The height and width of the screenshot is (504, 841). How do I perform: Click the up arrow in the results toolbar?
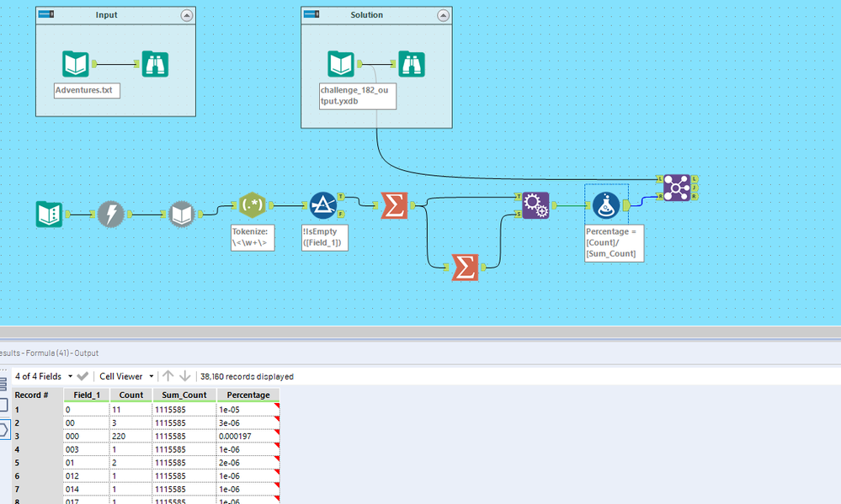168,376
